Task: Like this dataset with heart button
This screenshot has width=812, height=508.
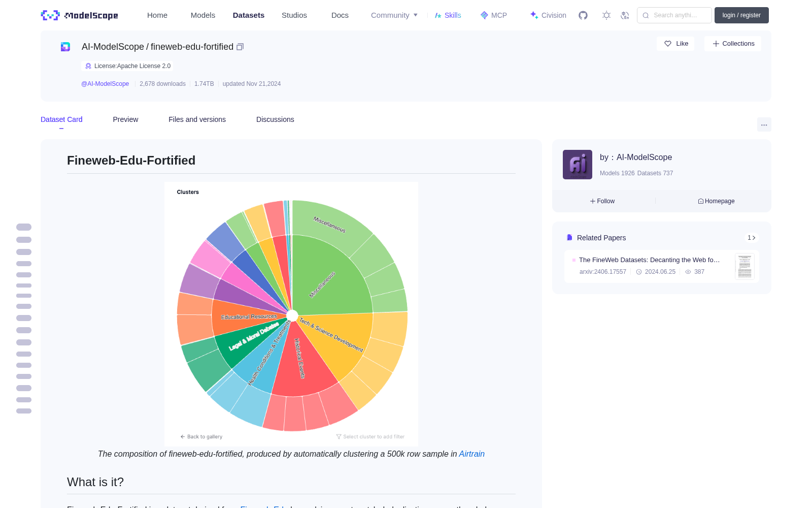Action: pos(676,44)
